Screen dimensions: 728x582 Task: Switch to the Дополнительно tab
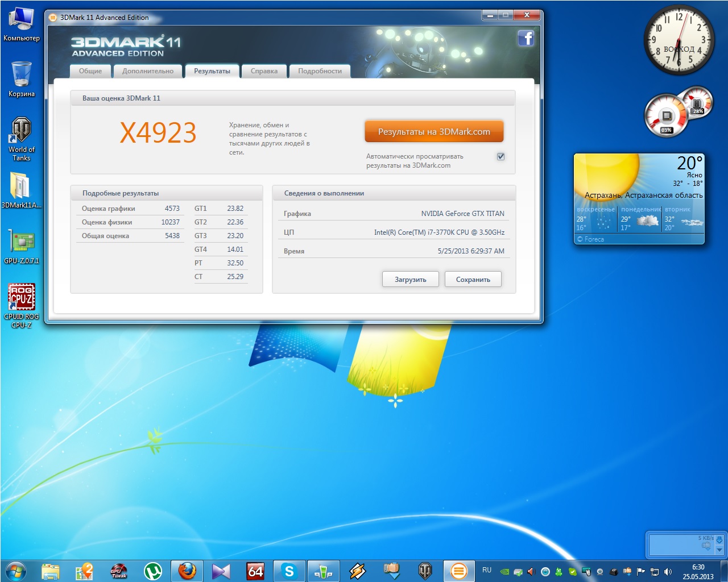pyautogui.click(x=148, y=71)
